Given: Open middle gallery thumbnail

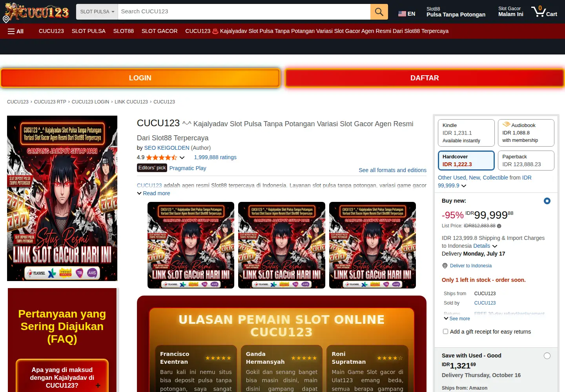Looking at the screenshot, I should pos(282,245).
